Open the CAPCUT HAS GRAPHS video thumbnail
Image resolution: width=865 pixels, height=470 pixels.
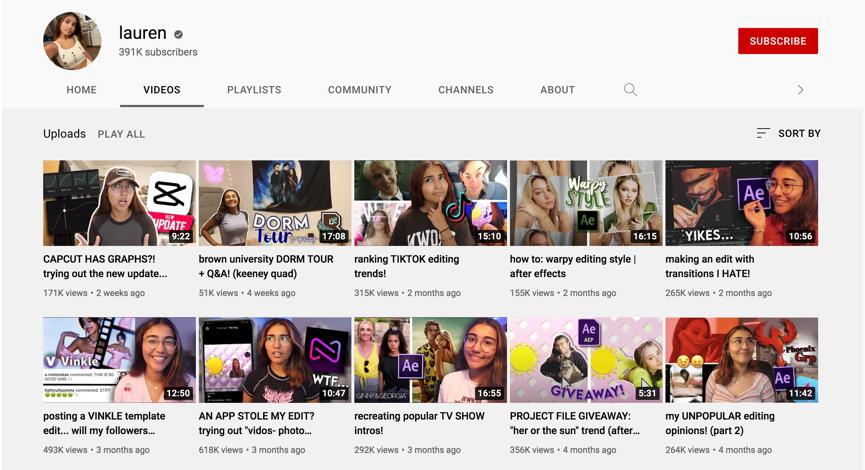coord(119,203)
